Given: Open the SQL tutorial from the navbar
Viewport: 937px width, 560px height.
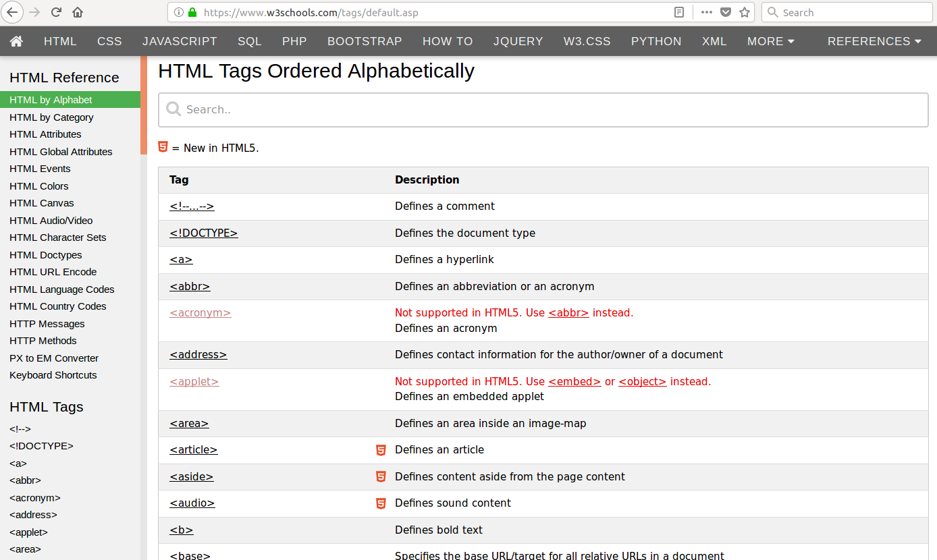Looking at the screenshot, I should [x=249, y=41].
